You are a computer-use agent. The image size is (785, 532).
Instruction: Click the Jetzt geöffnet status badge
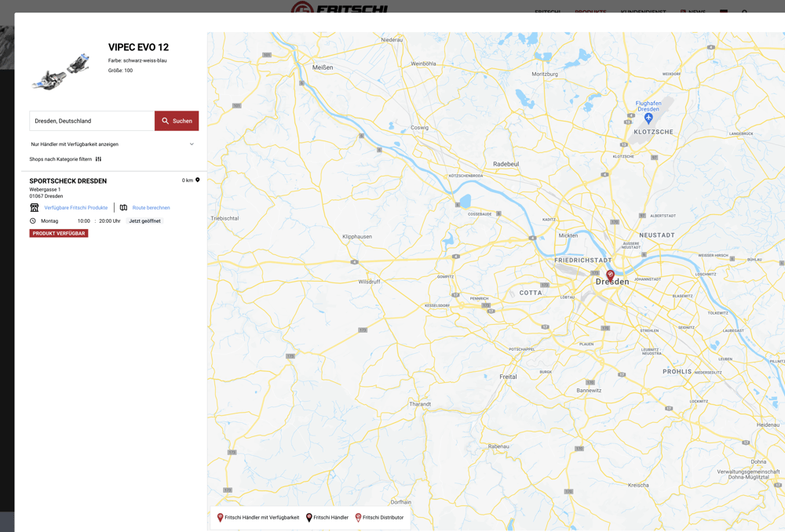(x=144, y=220)
